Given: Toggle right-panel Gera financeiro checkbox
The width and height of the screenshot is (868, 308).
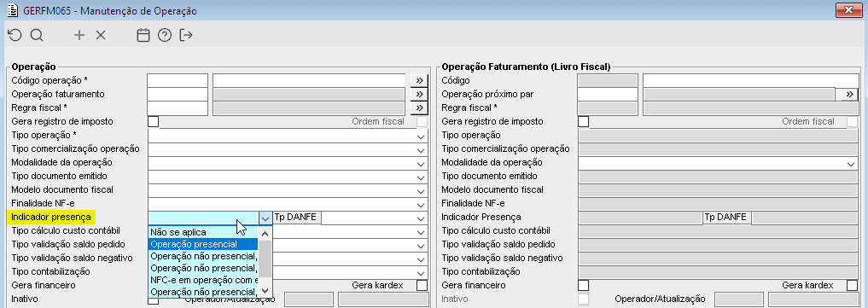Looking at the screenshot, I should (x=583, y=285).
